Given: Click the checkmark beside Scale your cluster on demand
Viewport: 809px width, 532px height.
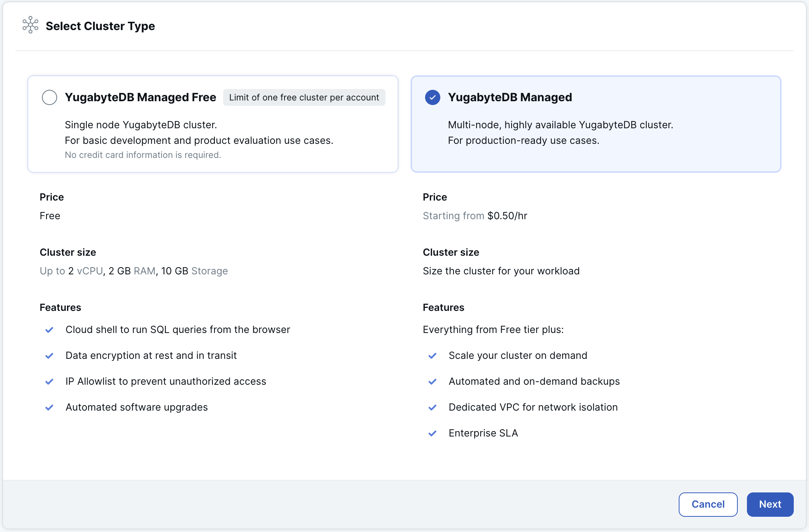Looking at the screenshot, I should [x=432, y=355].
